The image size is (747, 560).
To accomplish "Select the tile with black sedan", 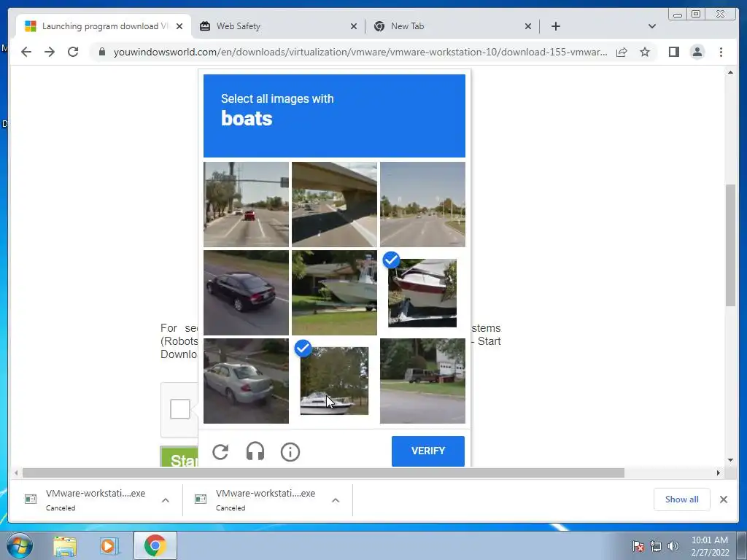I will coord(246,293).
